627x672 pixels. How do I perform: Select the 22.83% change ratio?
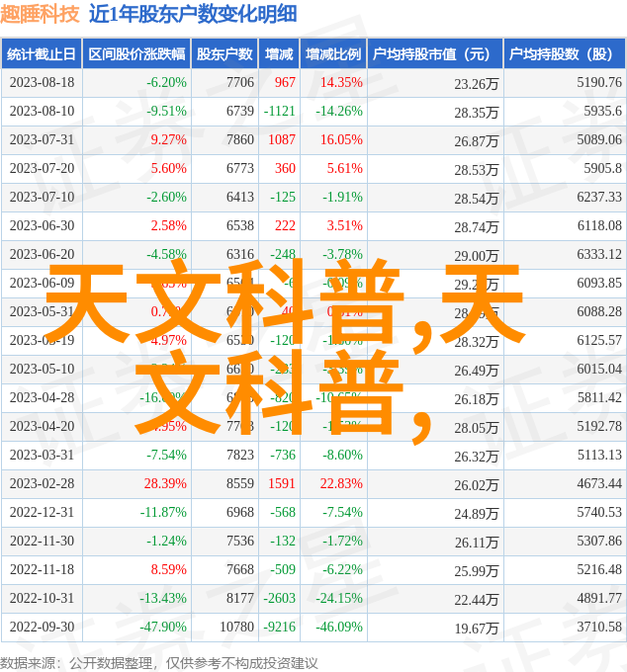click(x=341, y=484)
